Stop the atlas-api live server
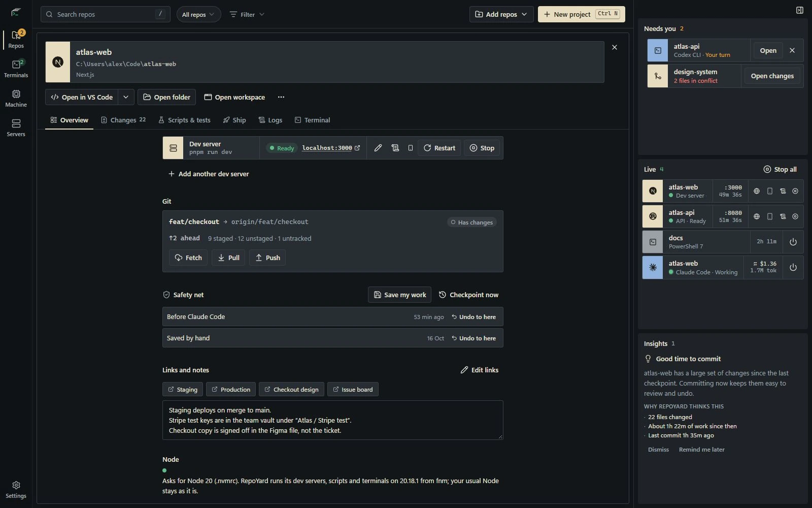 [x=795, y=216]
